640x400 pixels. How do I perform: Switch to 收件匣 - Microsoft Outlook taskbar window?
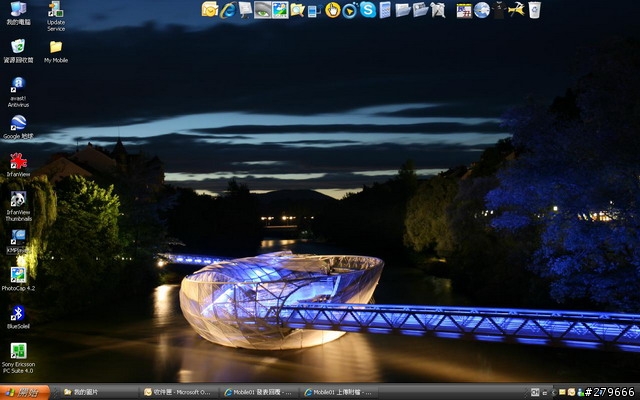pos(178,392)
